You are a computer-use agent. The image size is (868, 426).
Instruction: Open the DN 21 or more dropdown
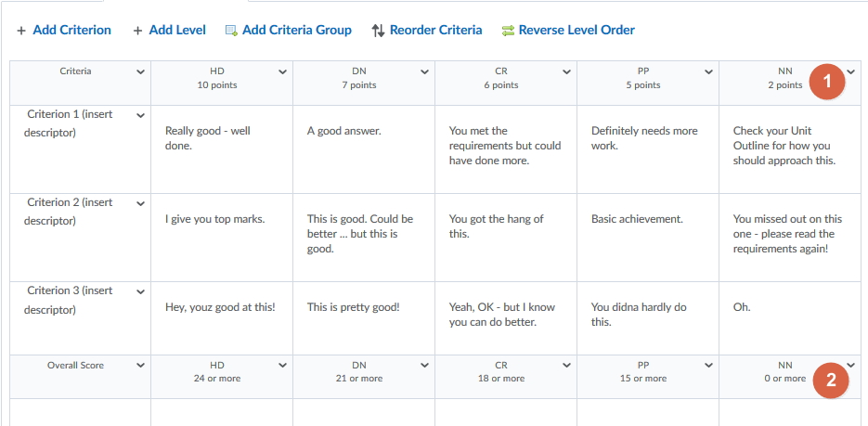click(424, 365)
